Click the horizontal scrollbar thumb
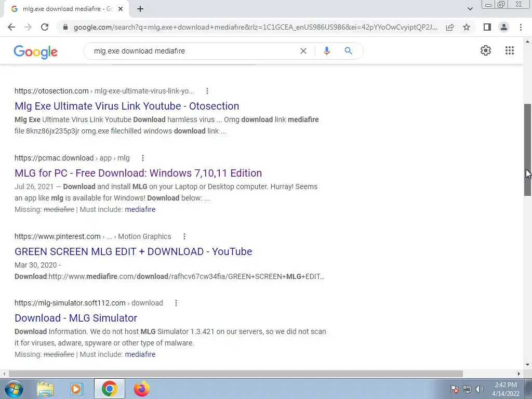 point(236,374)
